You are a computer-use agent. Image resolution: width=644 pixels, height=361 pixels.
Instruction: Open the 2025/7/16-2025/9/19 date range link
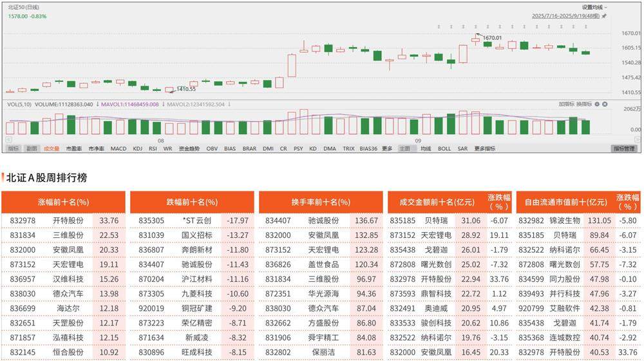coord(565,16)
